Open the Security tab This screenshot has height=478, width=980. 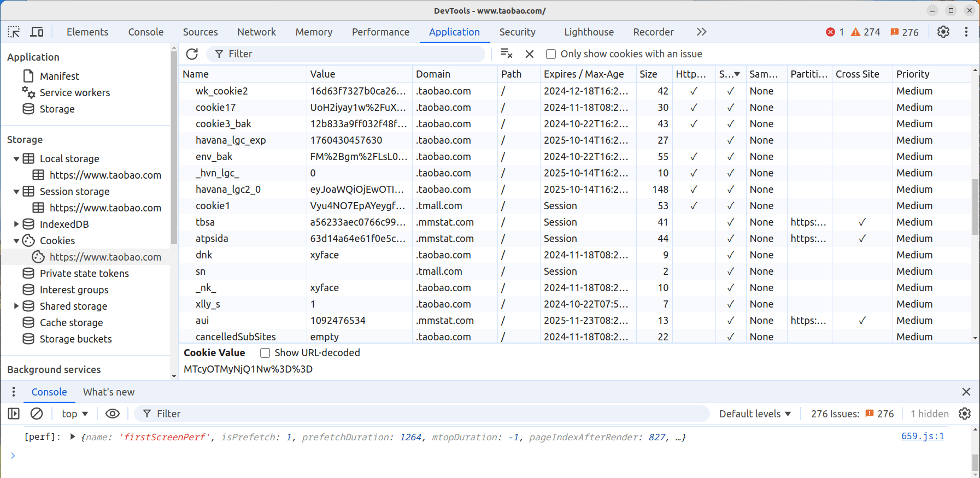[518, 32]
